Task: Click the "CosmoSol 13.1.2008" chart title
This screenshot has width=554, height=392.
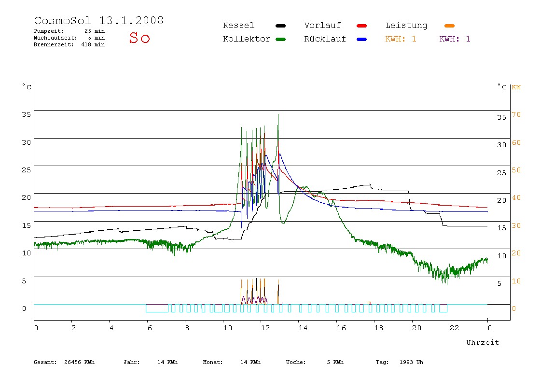Action: pyautogui.click(x=99, y=20)
